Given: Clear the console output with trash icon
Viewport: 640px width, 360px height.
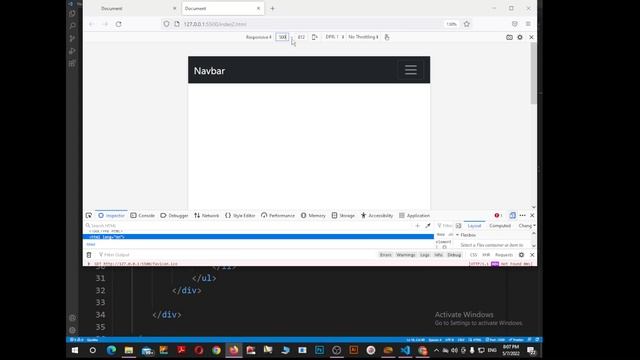Looking at the screenshot, I should tap(89, 255).
